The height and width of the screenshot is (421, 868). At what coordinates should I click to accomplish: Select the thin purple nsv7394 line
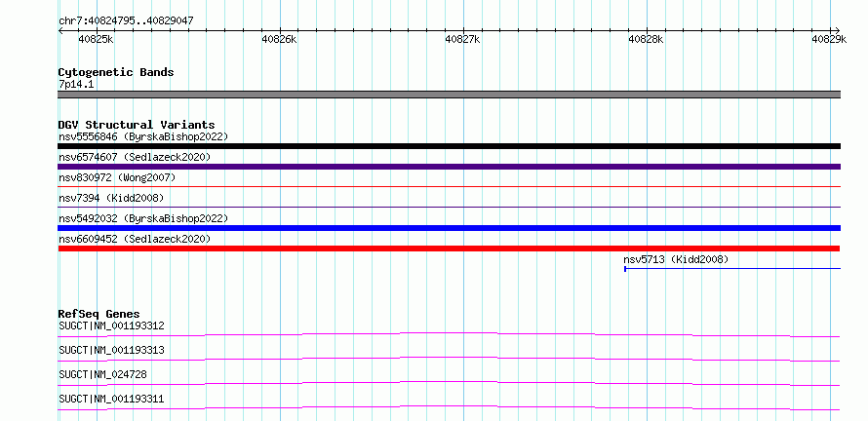click(449, 208)
